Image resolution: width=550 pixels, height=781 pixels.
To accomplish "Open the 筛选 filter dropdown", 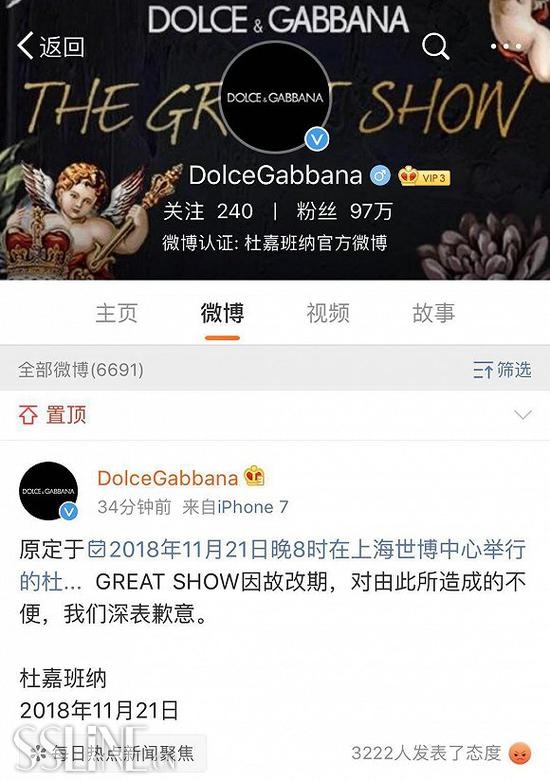I will coord(502,370).
